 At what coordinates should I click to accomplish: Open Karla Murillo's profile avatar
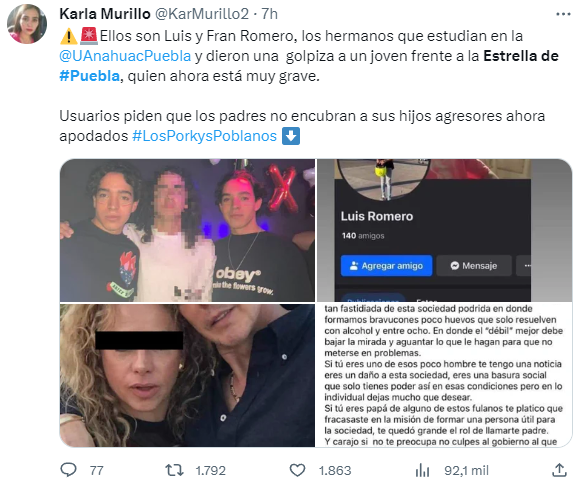pos(27,24)
